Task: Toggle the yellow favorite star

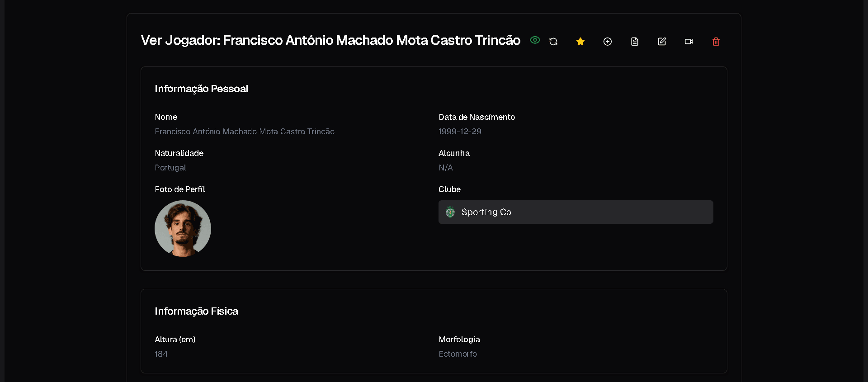Action: pyautogui.click(x=580, y=42)
